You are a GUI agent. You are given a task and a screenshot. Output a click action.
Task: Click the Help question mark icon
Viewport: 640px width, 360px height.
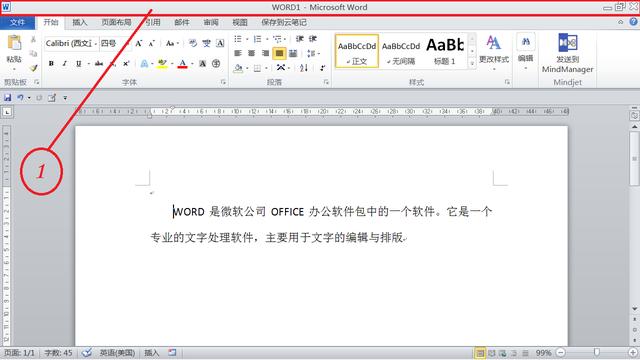(x=633, y=22)
